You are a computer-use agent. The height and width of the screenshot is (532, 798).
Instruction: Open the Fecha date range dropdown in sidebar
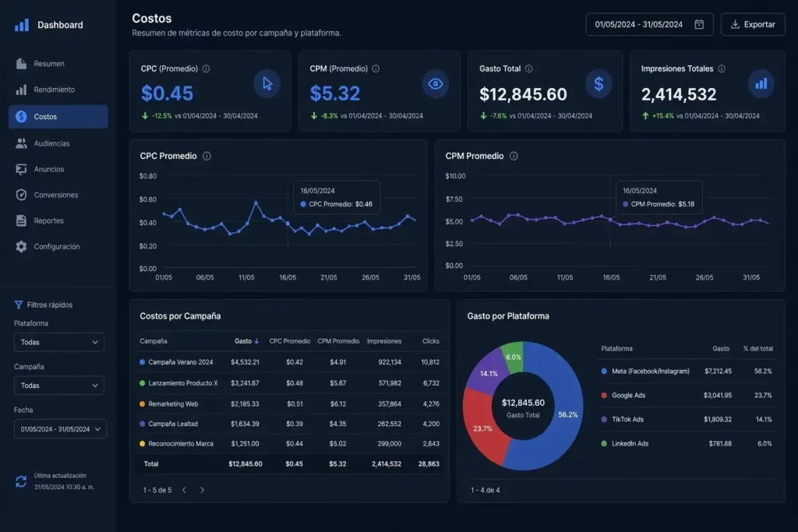pyautogui.click(x=60, y=429)
